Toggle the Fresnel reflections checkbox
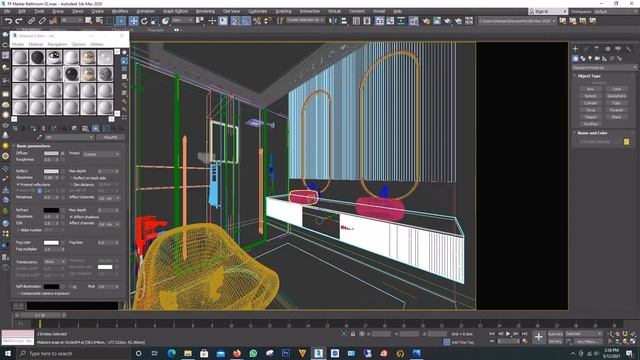640x360 pixels. (18, 185)
